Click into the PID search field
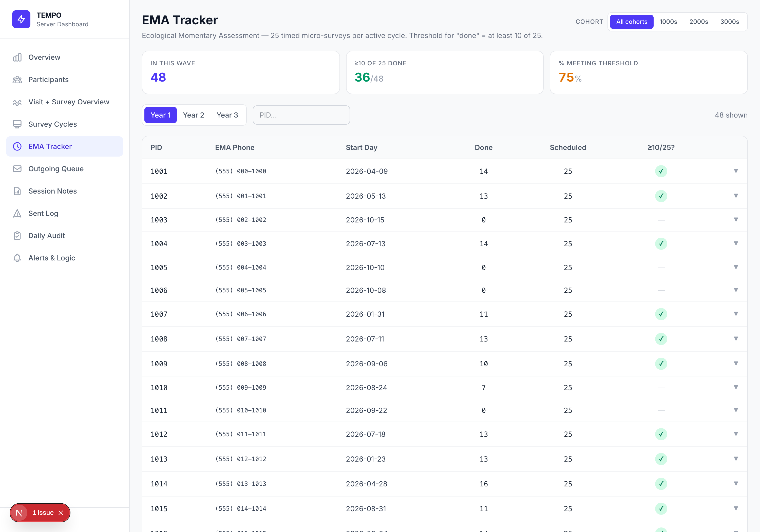 [x=301, y=115]
